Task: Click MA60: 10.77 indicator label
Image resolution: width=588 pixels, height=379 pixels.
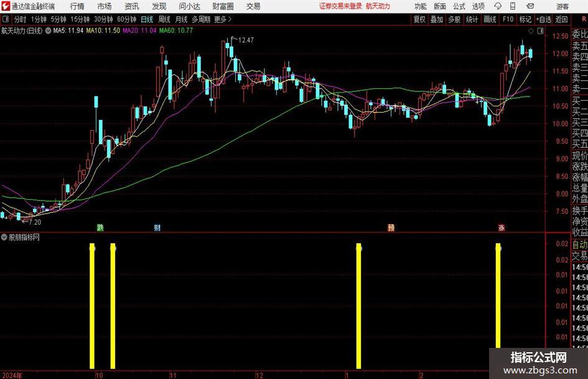Action: pyautogui.click(x=176, y=30)
